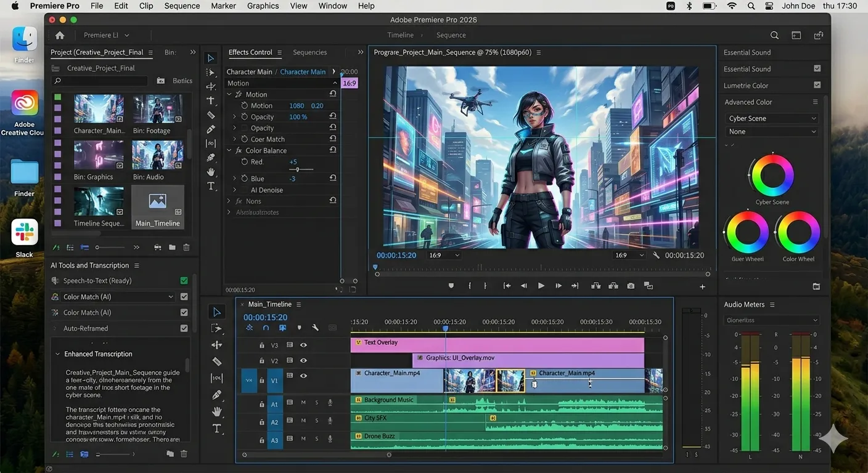This screenshot has width=868, height=473.
Task: Switch to the Sequencies tab
Action: [309, 52]
